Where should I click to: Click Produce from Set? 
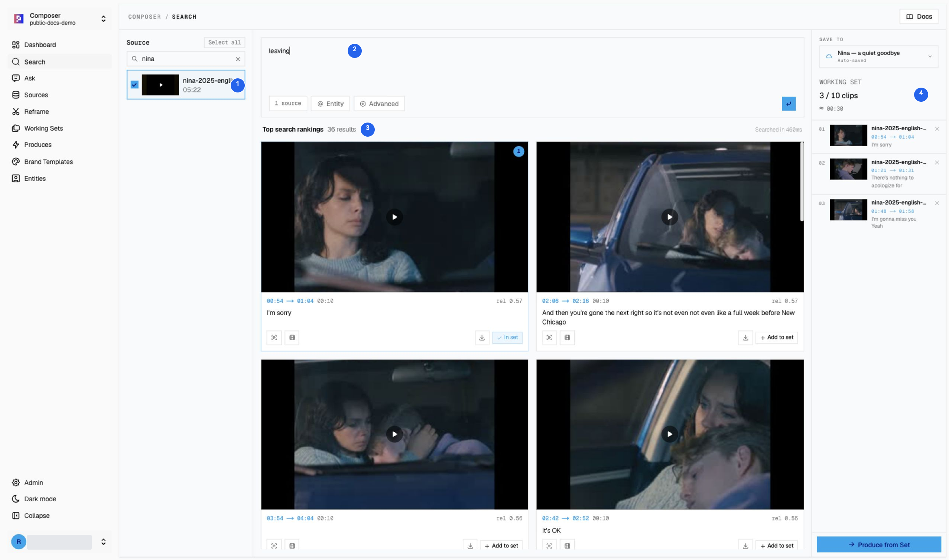click(878, 545)
